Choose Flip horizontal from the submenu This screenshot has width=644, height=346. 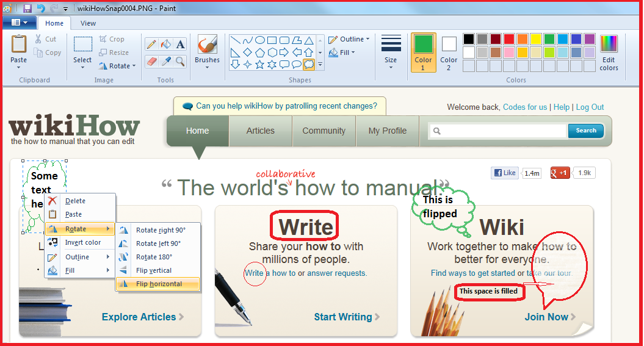[x=158, y=284]
